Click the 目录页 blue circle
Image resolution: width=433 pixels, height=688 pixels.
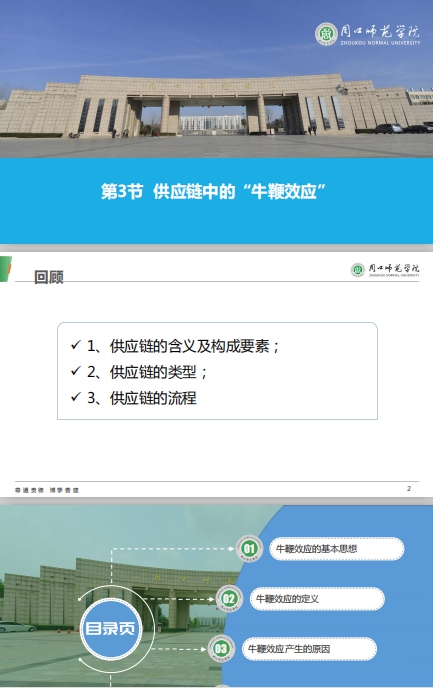110,628
